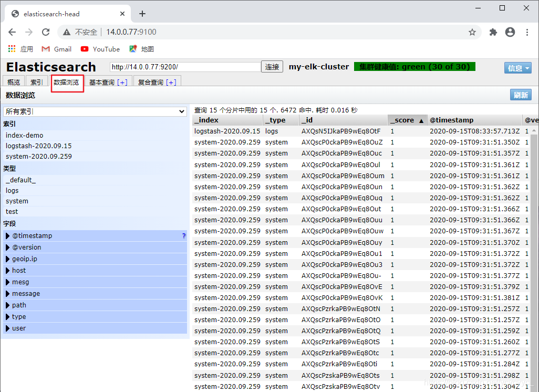Sort by the _id column header

pos(343,120)
